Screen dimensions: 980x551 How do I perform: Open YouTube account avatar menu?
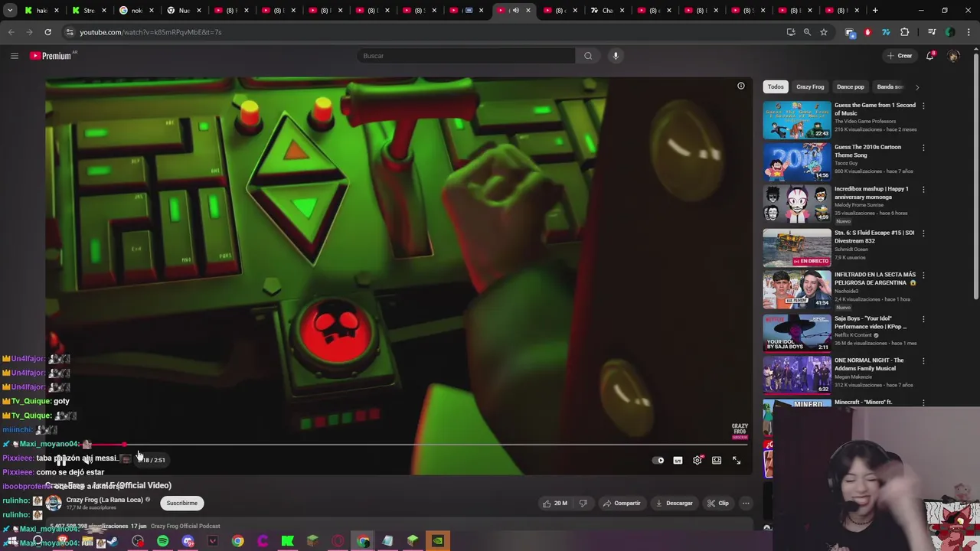tap(953, 56)
